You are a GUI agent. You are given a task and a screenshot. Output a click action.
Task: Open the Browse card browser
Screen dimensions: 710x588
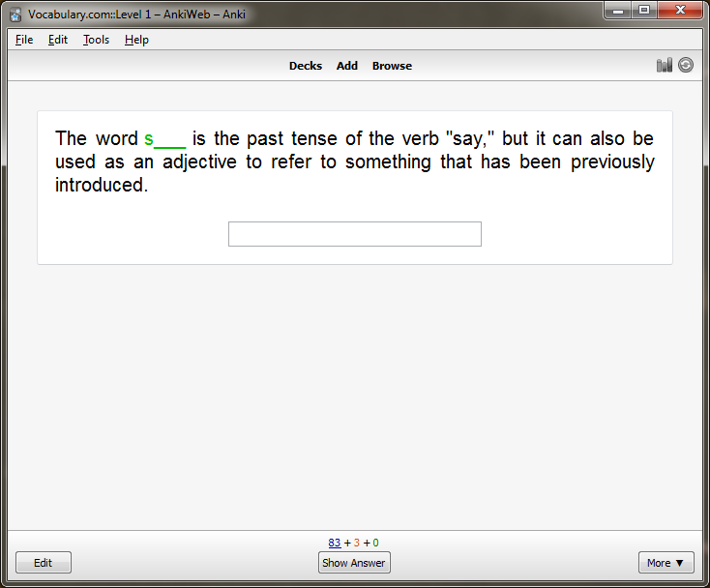pyautogui.click(x=392, y=66)
